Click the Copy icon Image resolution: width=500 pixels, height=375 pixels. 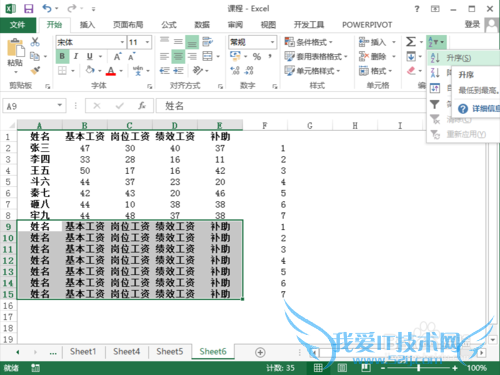(x=35, y=56)
